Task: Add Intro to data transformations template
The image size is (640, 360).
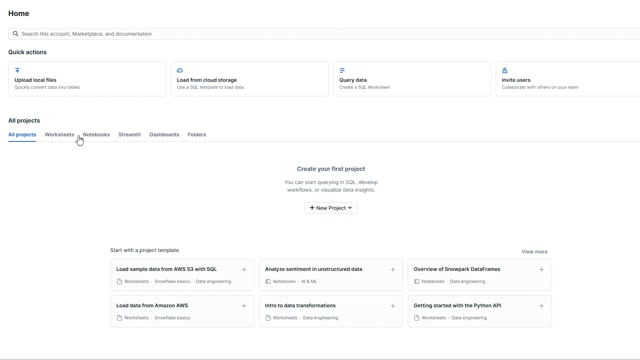Action: click(x=393, y=306)
